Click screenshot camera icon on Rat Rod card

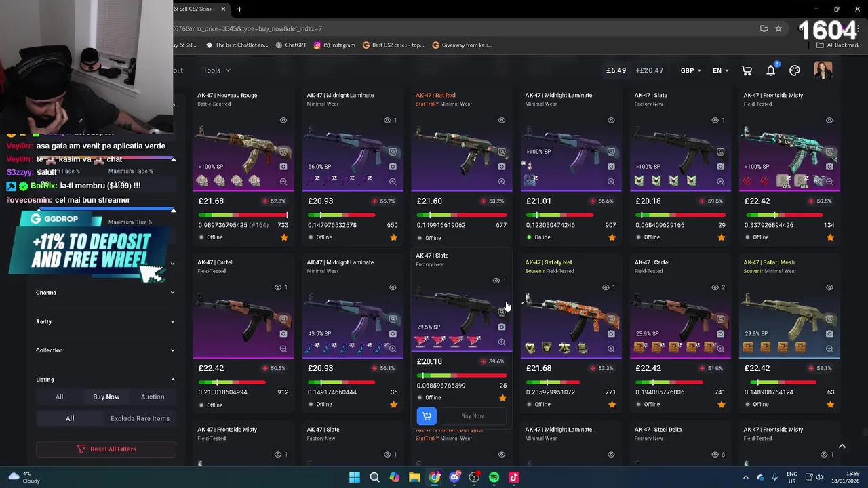pyautogui.click(x=502, y=167)
